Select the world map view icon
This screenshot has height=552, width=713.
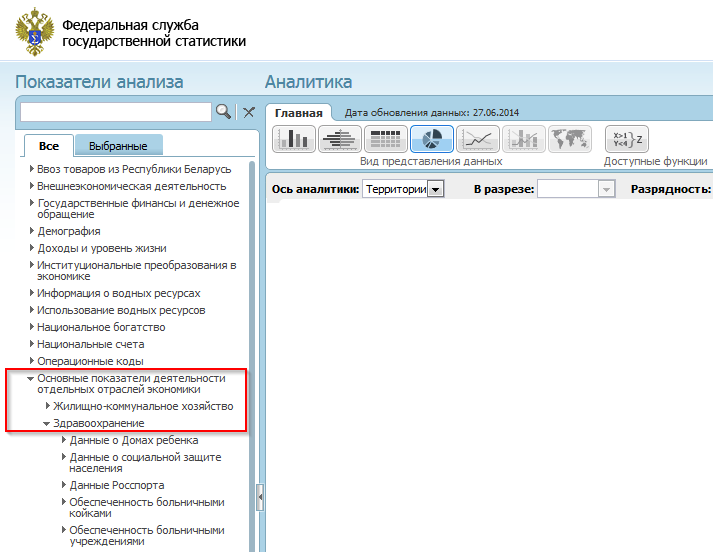pos(569,139)
